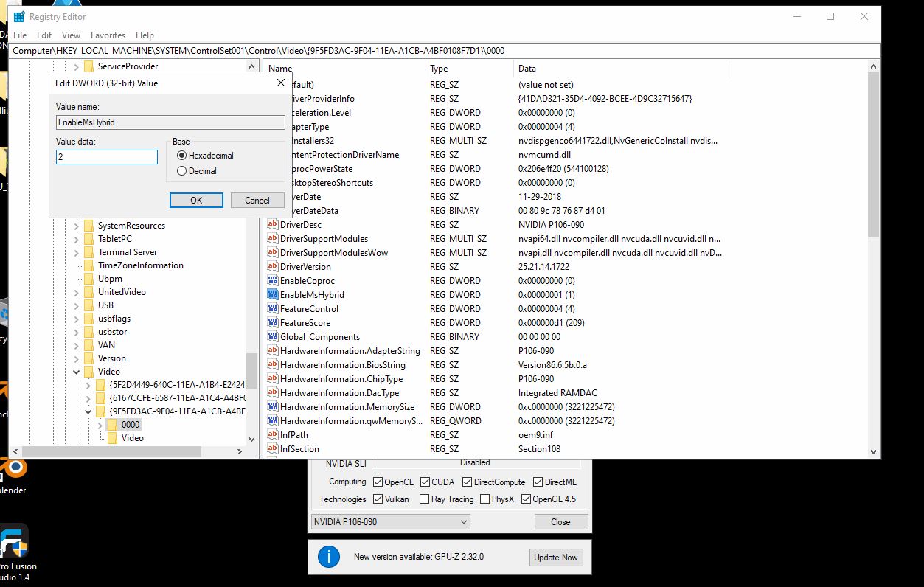The image size is (924, 587).
Task: Open the View menu
Action: [x=72, y=35]
